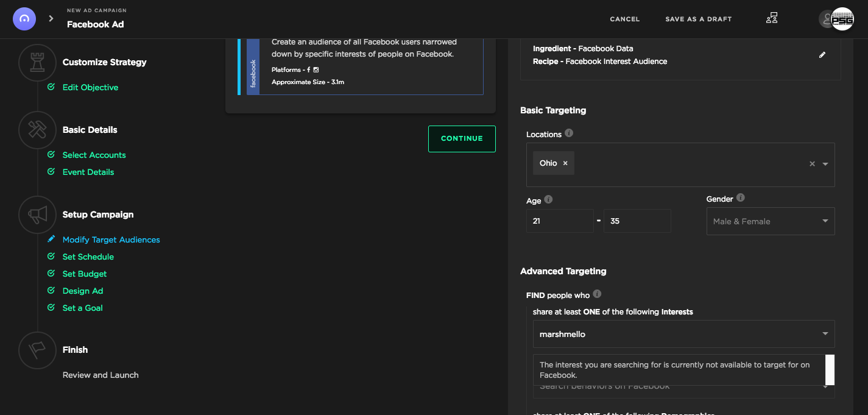Open the Event Details step
Screen dimensions: 868x415
pyautogui.click(x=88, y=172)
